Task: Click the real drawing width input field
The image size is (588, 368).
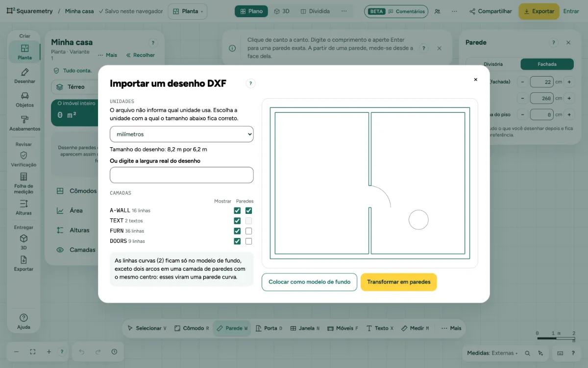Action: (181, 175)
